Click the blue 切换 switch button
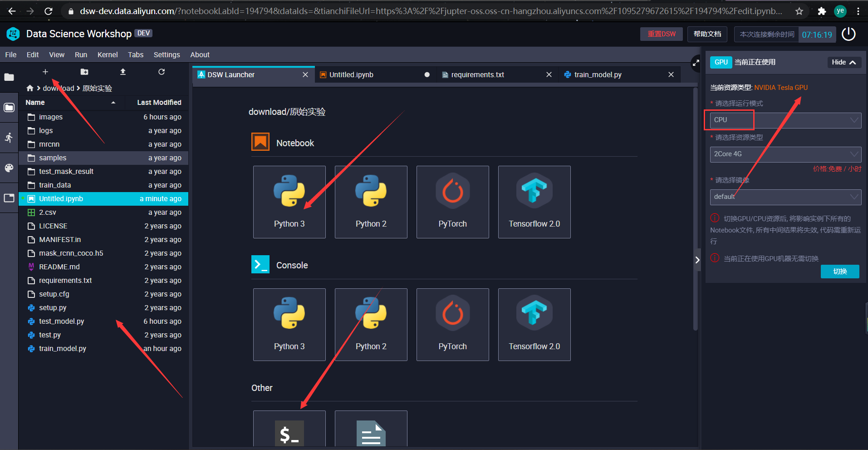 [840, 272]
